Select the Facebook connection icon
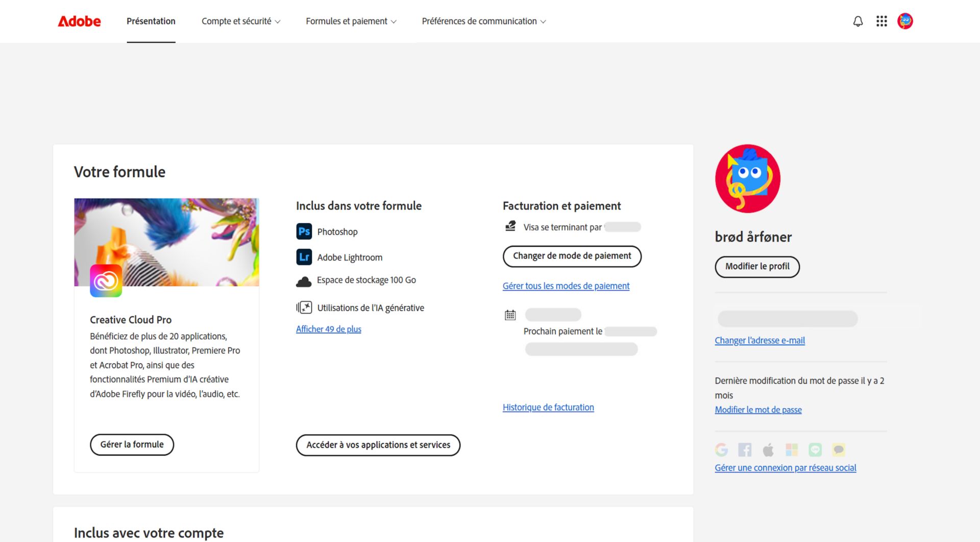980x542 pixels. [x=745, y=450]
